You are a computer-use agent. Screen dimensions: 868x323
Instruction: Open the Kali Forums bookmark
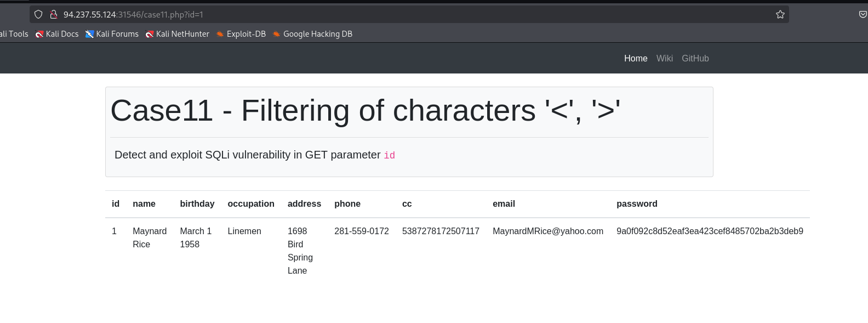pos(112,34)
